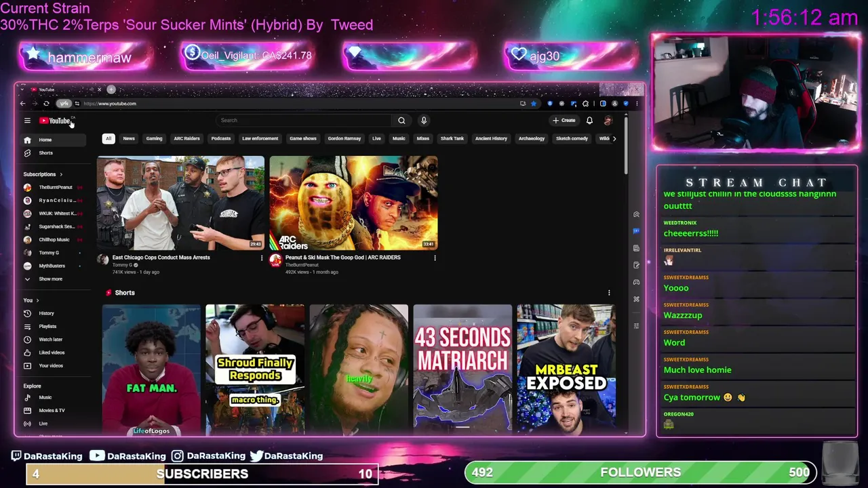Open Music under Explore
Image resolution: width=868 pixels, height=488 pixels.
tap(45, 397)
